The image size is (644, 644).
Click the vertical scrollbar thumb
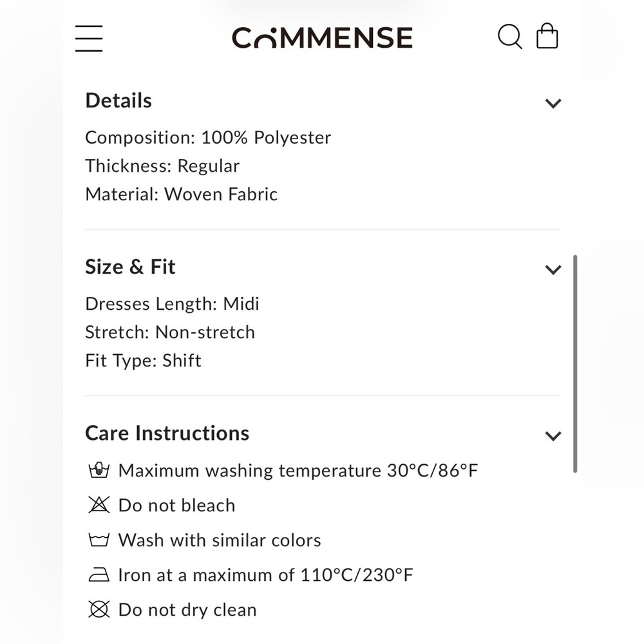(574, 364)
